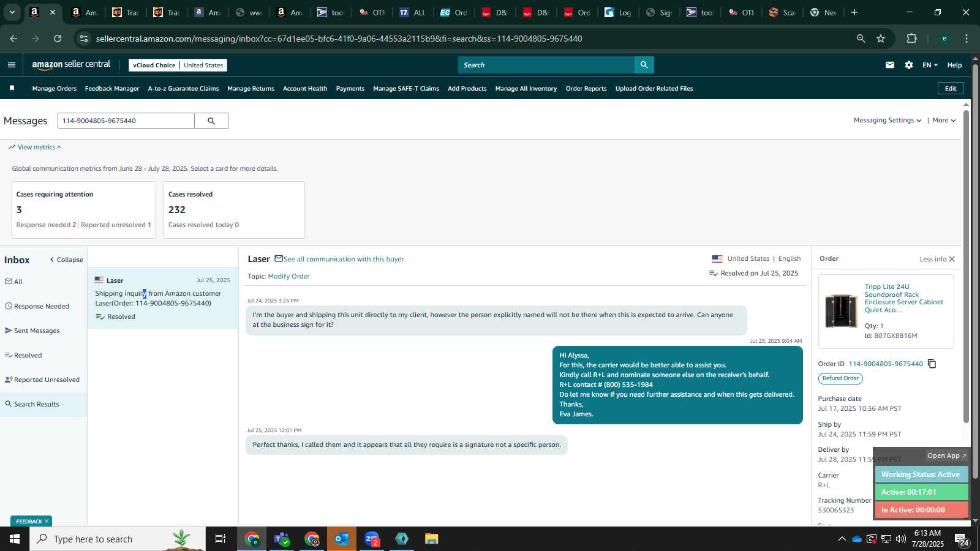View site information icon in address bar
Viewport: 980px width, 551px height.
point(84,39)
